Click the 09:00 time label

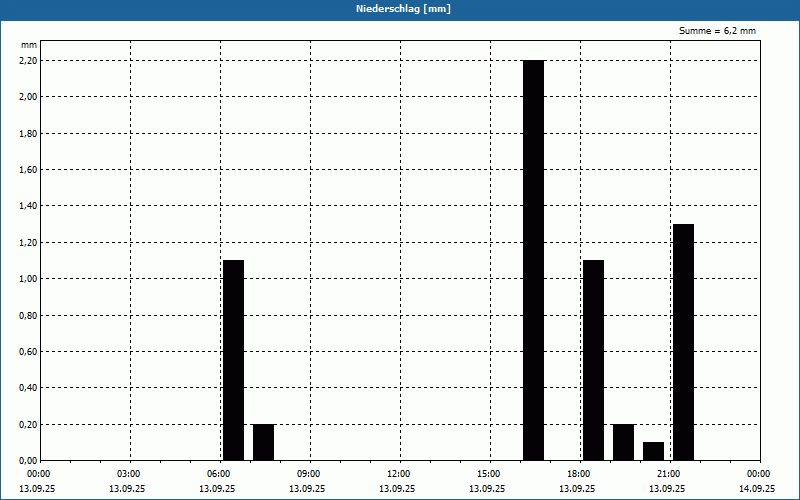[x=308, y=474]
